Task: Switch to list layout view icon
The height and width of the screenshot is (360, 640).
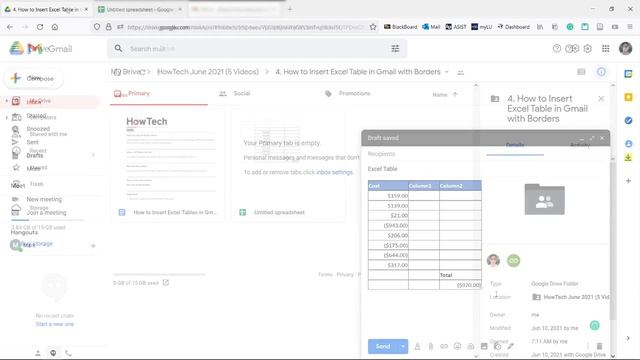Action: [x=581, y=72]
